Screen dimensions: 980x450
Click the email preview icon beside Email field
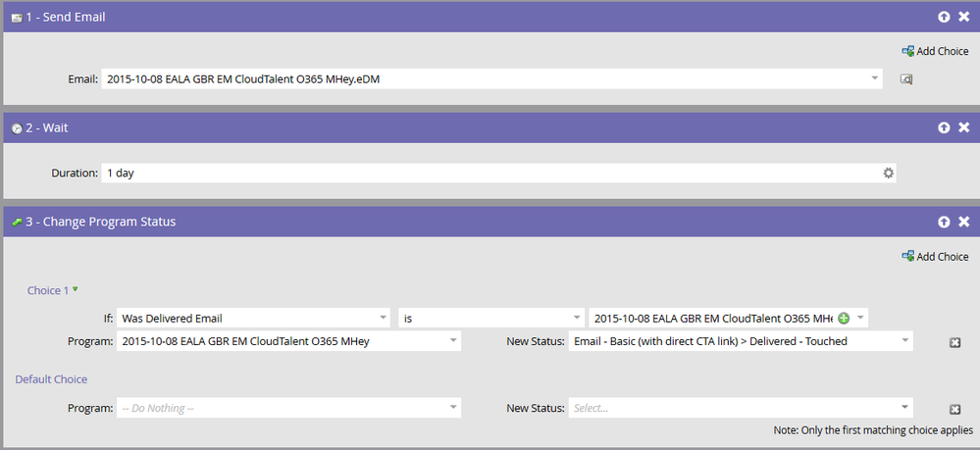click(x=906, y=79)
